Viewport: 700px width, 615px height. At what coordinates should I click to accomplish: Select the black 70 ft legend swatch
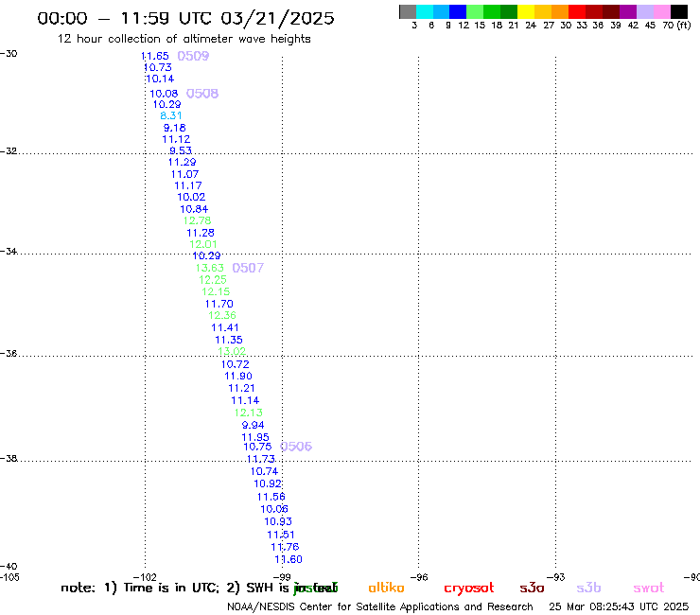679,11
